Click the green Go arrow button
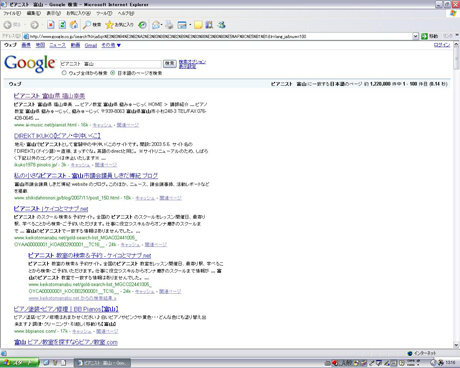The image size is (460, 368). (x=424, y=36)
